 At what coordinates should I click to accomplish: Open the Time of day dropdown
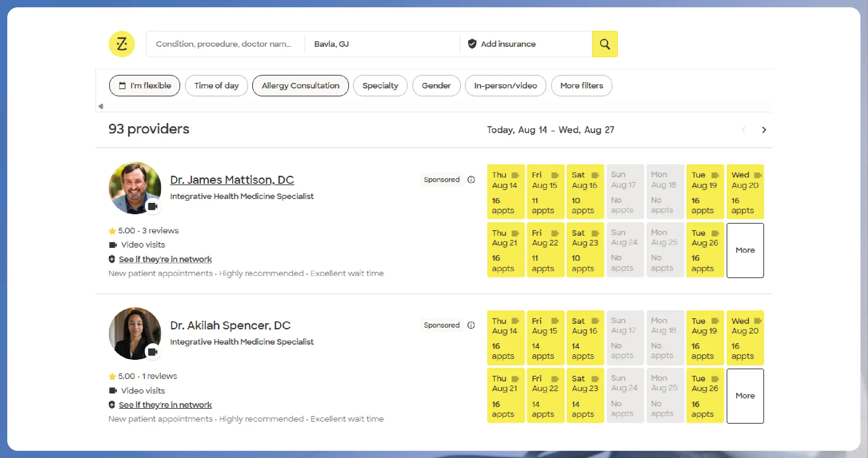tap(216, 86)
